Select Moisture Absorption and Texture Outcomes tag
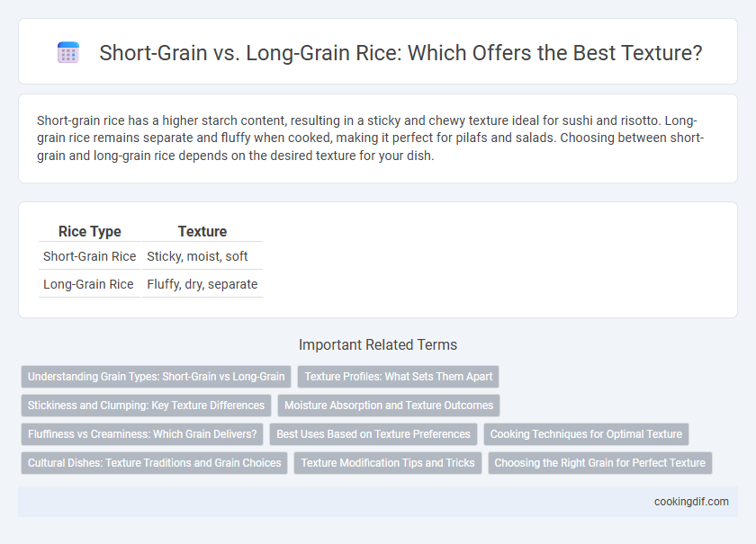Viewport: 756px width, 544px height. (389, 406)
